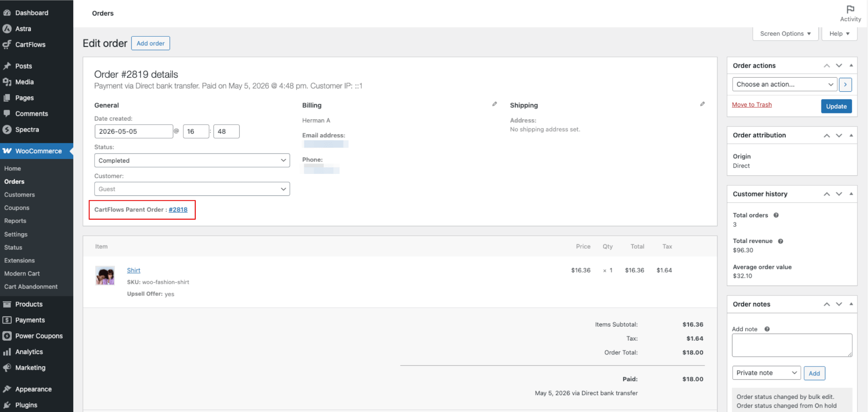
Task: Open the order Status dropdown
Action: point(192,160)
